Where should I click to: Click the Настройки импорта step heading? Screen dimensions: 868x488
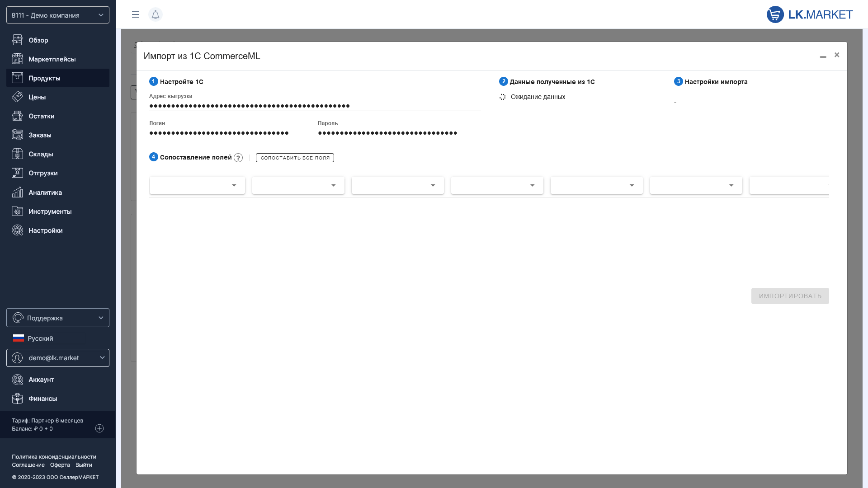point(716,82)
